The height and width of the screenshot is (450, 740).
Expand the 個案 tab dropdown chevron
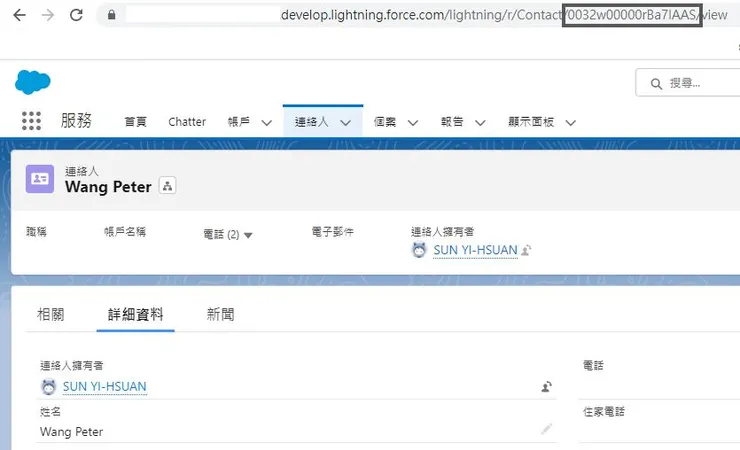pos(413,123)
